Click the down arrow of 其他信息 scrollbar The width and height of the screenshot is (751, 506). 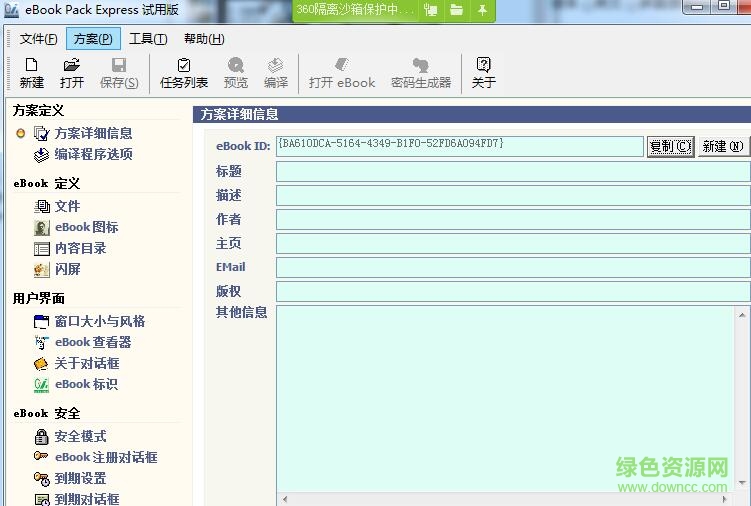tap(742, 483)
